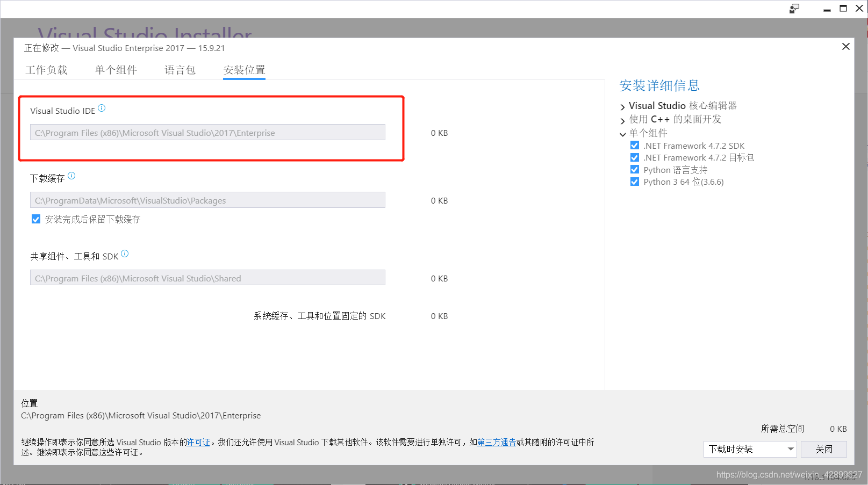
Task: Click the 位置 path text at bottom
Action: [141, 415]
